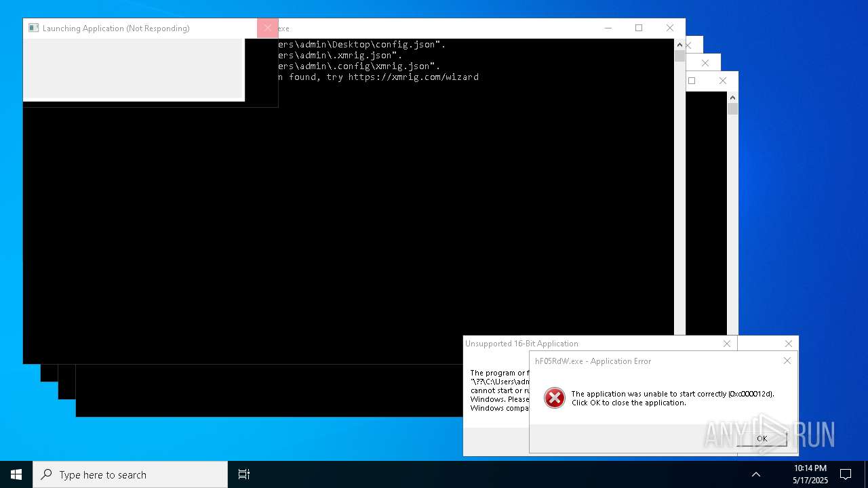Close the front xmrig console window
This screenshot has width=868, height=488.
click(x=669, y=28)
